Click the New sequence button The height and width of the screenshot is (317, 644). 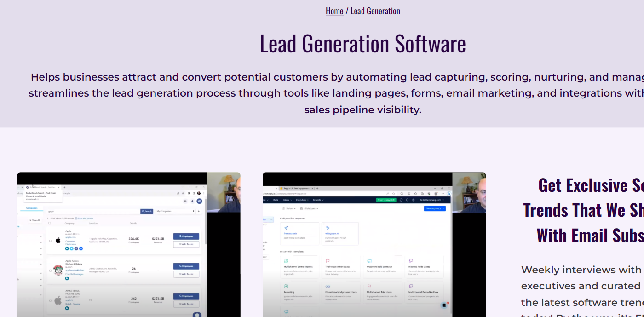[x=434, y=208]
